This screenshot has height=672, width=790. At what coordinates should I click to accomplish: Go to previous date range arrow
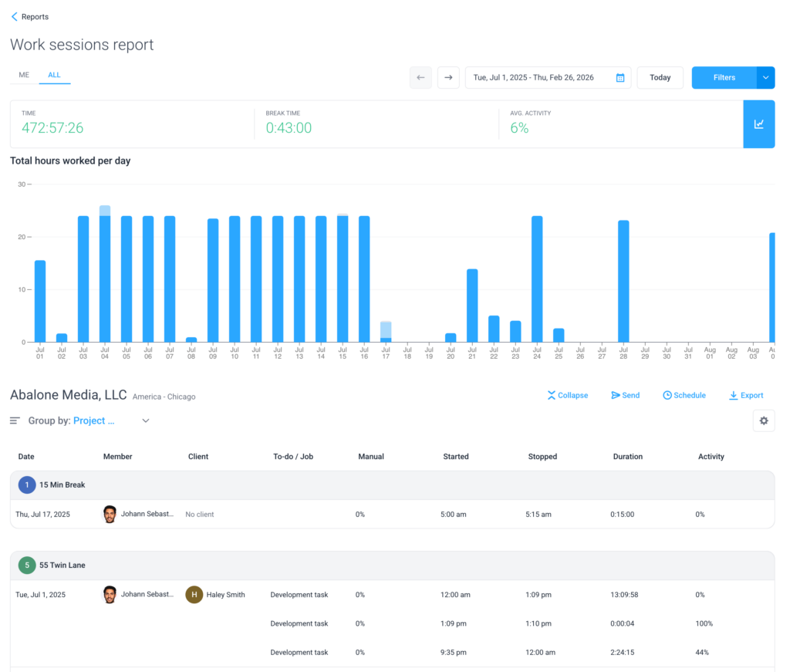click(x=420, y=78)
